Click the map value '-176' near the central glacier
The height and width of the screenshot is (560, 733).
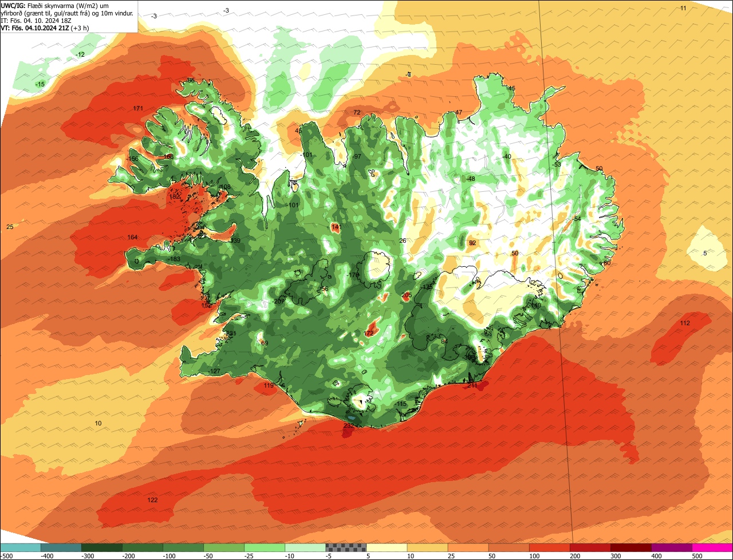click(353, 275)
